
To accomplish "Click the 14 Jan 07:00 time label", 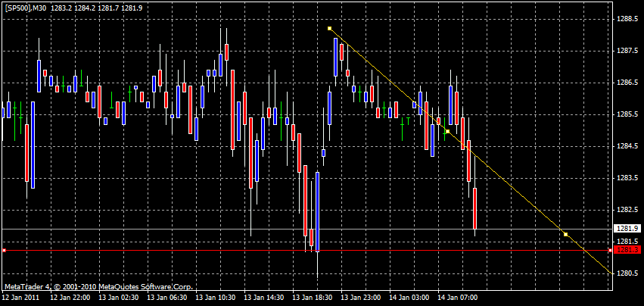I will pos(457,297).
